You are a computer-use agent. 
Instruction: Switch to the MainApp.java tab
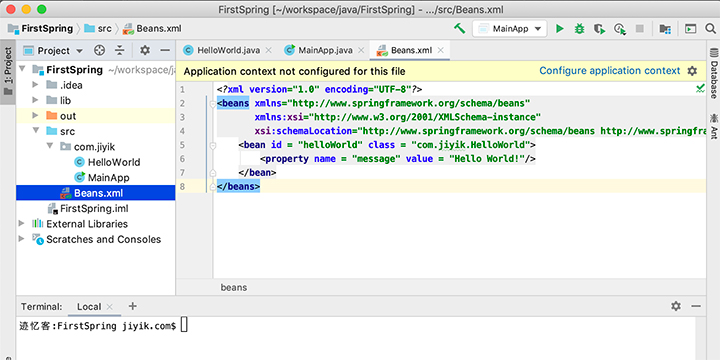(x=326, y=51)
